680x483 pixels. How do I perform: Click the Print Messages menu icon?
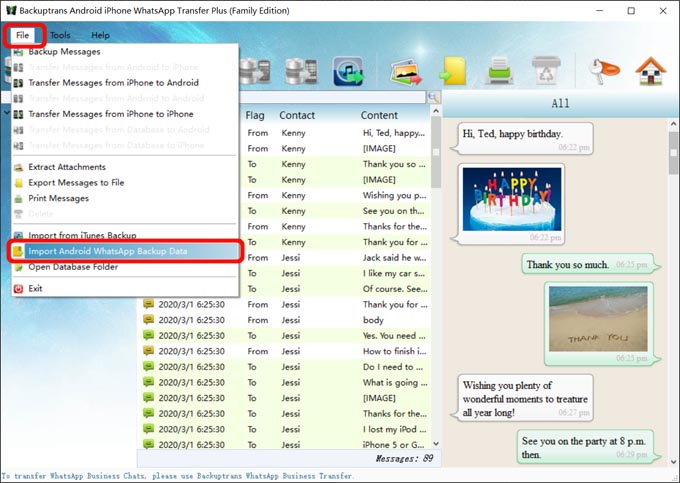click(x=18, y=199)
